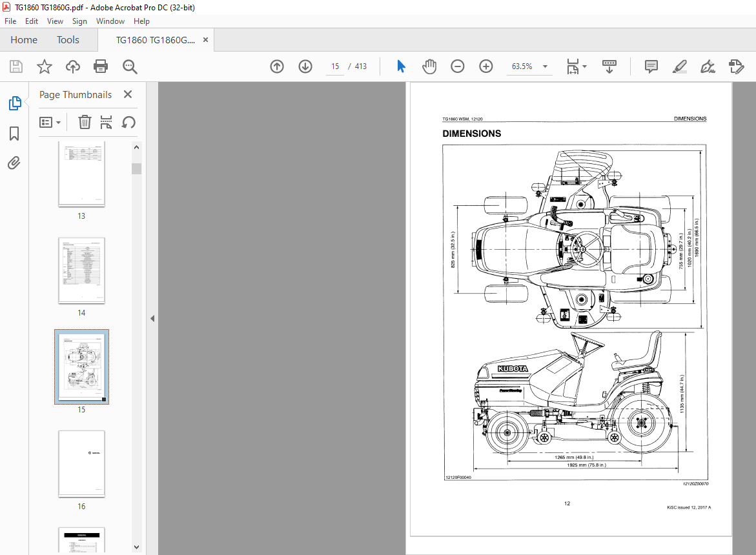Open Page Thumbnails sidebar icon
This screenshot has height=555, width=756.
click(14, 103)
